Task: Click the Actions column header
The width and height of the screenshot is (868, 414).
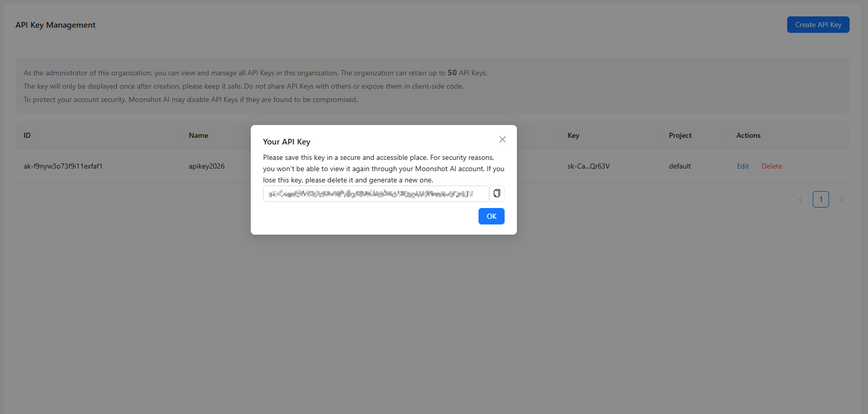Action: (x=748, y=135)
